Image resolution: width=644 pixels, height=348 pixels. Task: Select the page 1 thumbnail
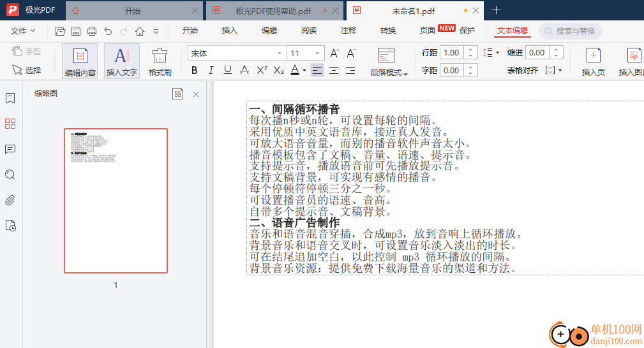coord(116,201)
